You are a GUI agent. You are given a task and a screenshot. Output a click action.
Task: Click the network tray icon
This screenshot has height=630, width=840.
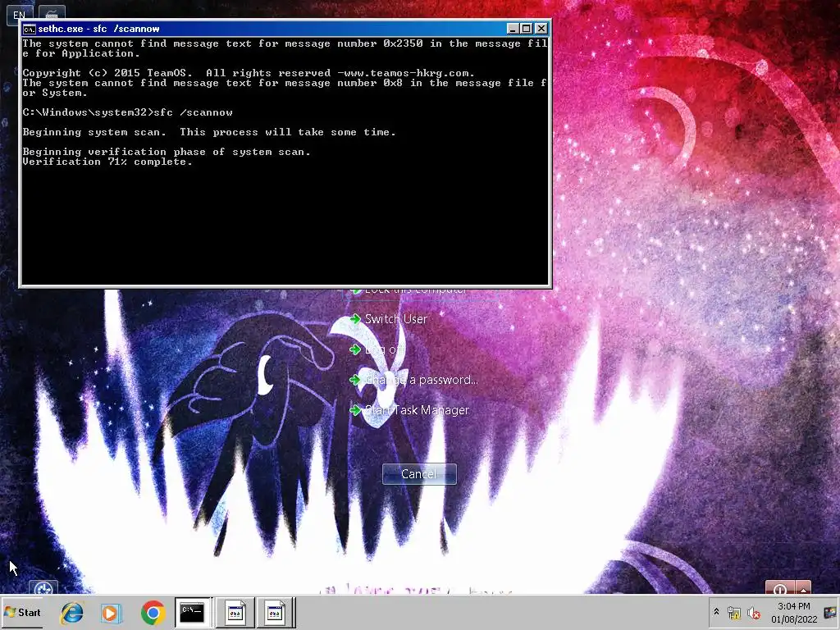coord(734,613)
